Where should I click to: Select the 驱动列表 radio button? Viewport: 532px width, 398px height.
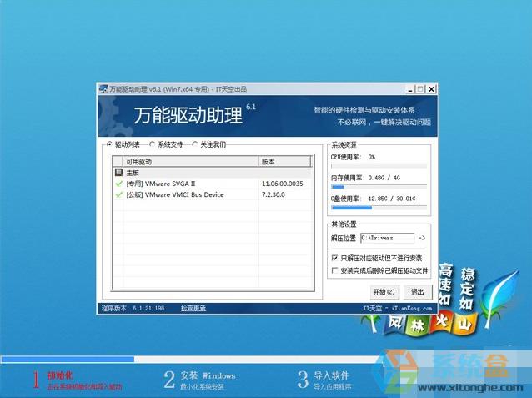[x=109, y=144]
